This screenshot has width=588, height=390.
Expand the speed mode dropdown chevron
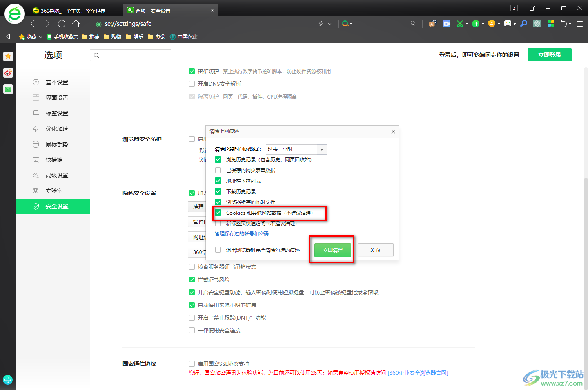coord(330,24)
